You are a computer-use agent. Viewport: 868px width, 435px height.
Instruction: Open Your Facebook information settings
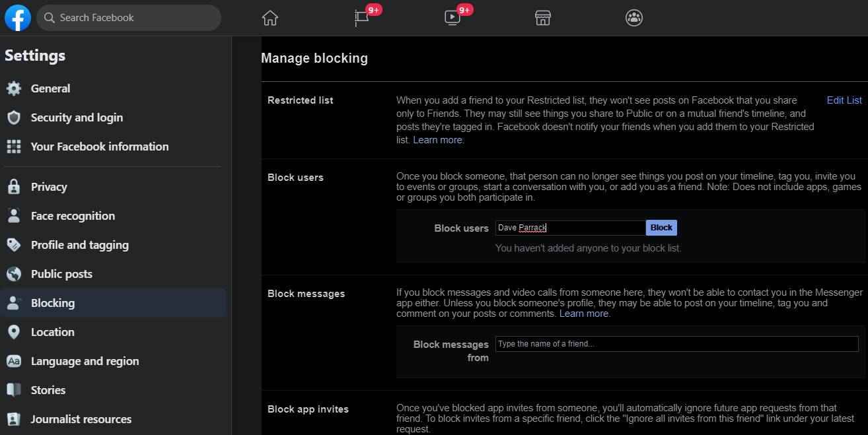coord(99,147)
